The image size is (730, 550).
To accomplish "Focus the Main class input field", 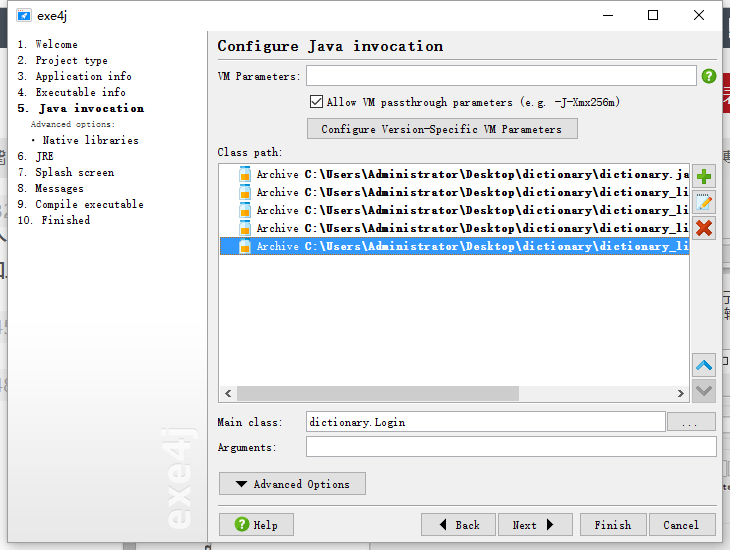I will pyautogui.click(x=486, y=422).
